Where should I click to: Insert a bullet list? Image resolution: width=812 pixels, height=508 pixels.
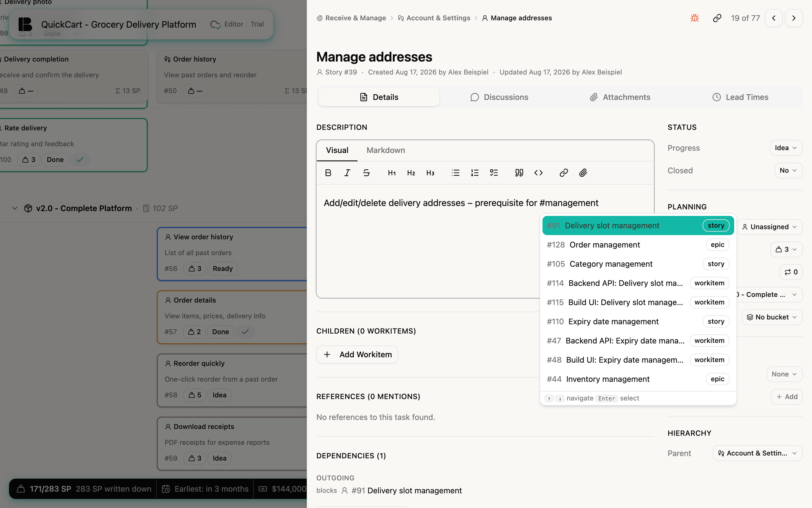click(455, 173)
